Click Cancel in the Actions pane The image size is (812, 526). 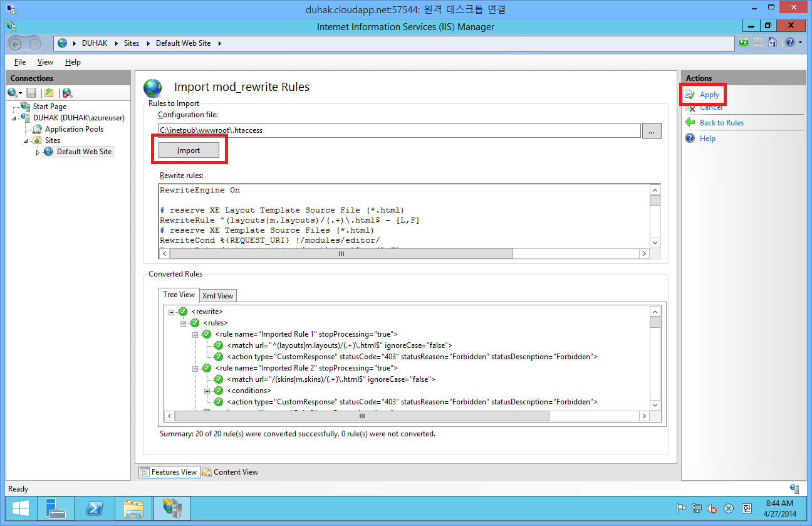click(711, 107)
